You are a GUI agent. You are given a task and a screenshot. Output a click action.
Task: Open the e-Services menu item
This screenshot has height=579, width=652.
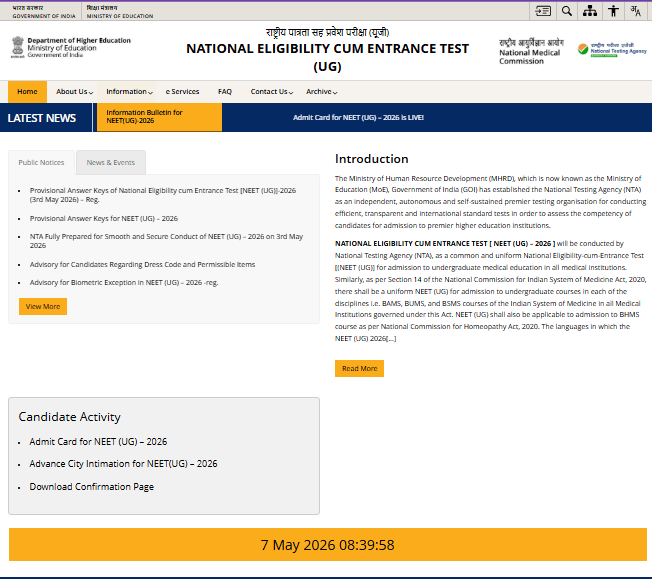(x=183, y=92)
